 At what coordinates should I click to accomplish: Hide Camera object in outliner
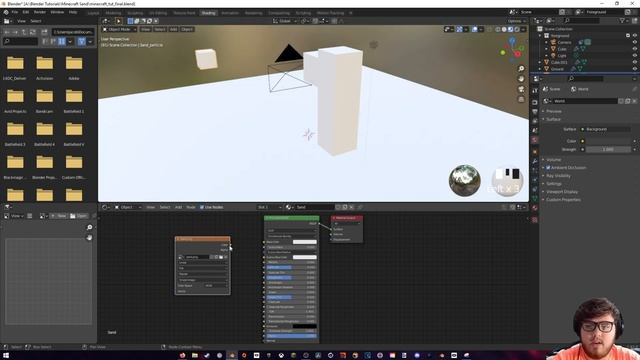pos(635,42)
